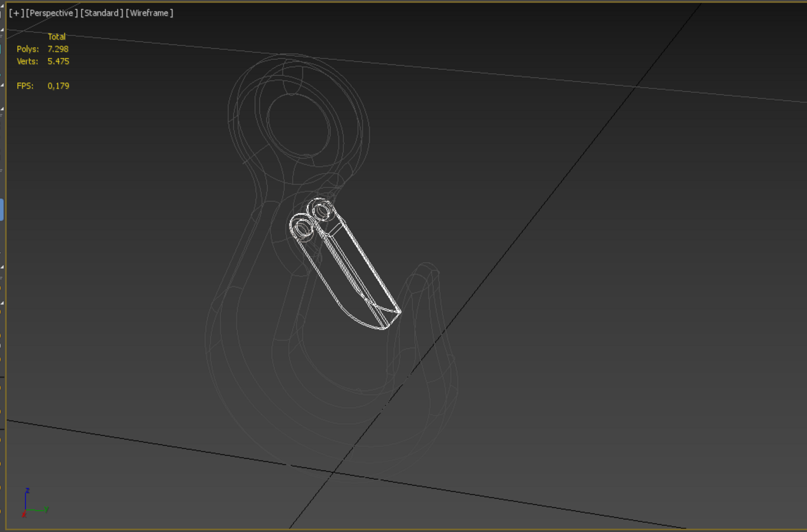807x532 pixels.
Task: Open the Wireframe display mode menu
Action: coord(150,13)
